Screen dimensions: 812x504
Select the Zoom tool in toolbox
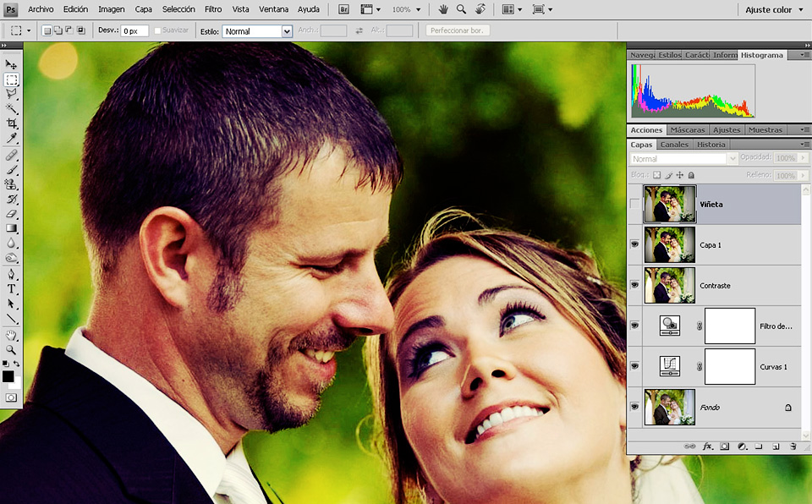[x=11, y=350]
